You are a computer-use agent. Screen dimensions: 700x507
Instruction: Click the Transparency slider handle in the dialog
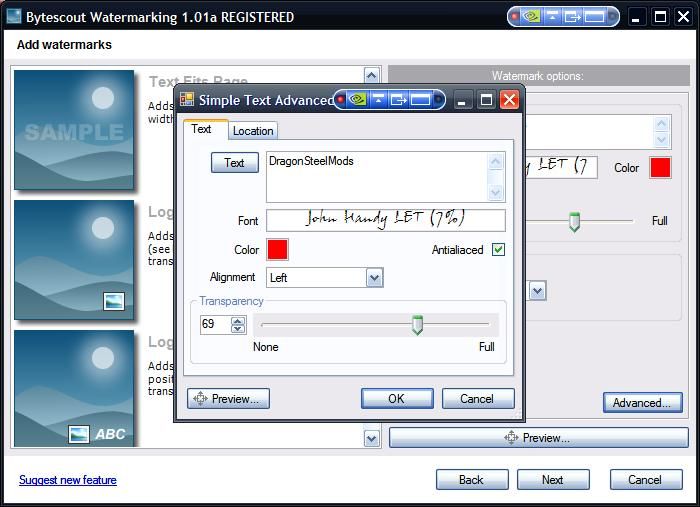pos(418,325)
